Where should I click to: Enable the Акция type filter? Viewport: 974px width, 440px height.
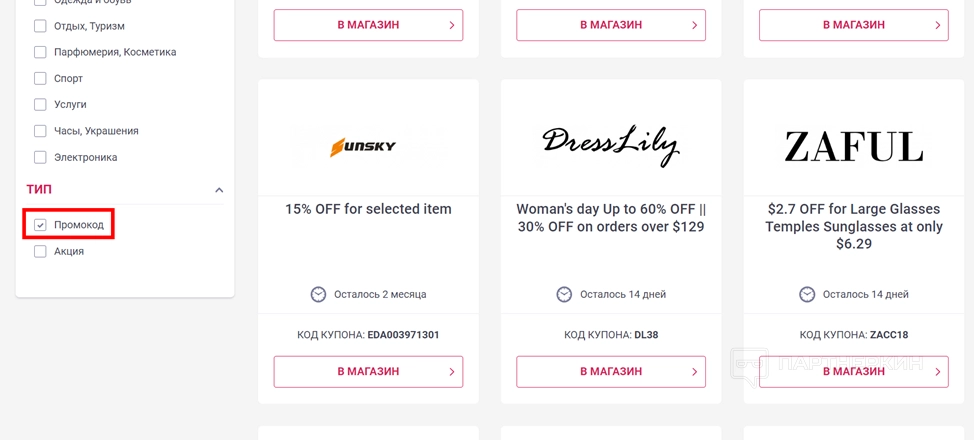click(x=41, y=251)
